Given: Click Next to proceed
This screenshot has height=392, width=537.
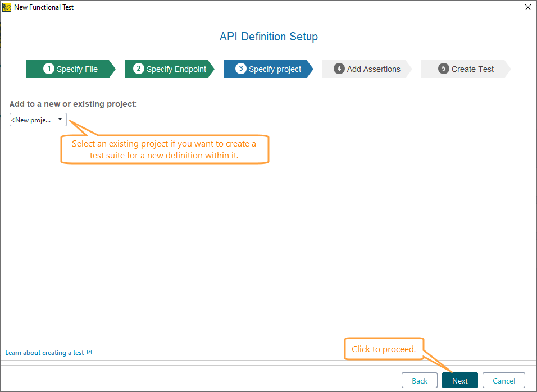Looking at the screenshot, I should click(459, 380).
